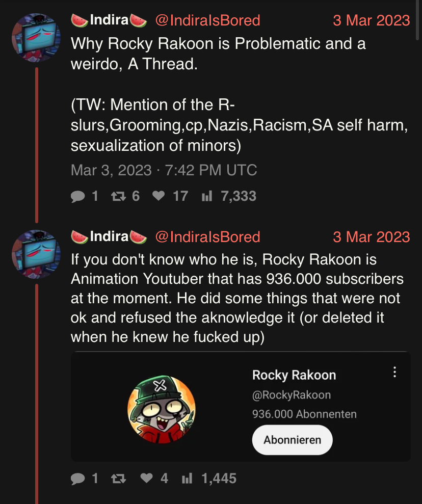Click the Abonnieren subscribe button
Screen dimensions: 422x504
pyautogui.click(x=292, y=440)
